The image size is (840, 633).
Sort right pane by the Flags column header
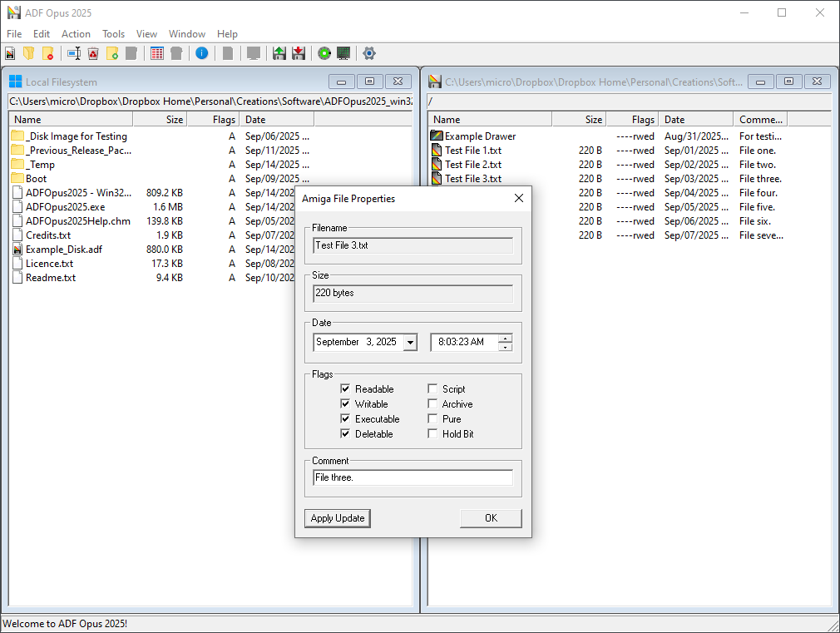(633, 120)
